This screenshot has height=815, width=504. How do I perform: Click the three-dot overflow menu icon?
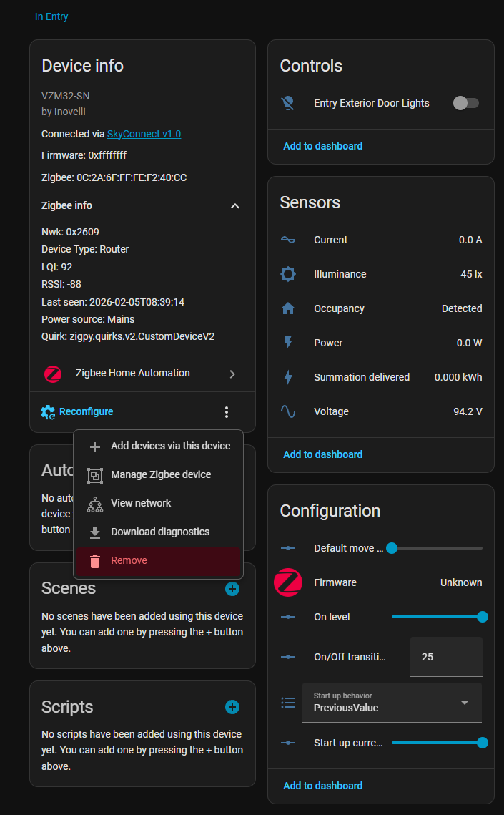227,412
